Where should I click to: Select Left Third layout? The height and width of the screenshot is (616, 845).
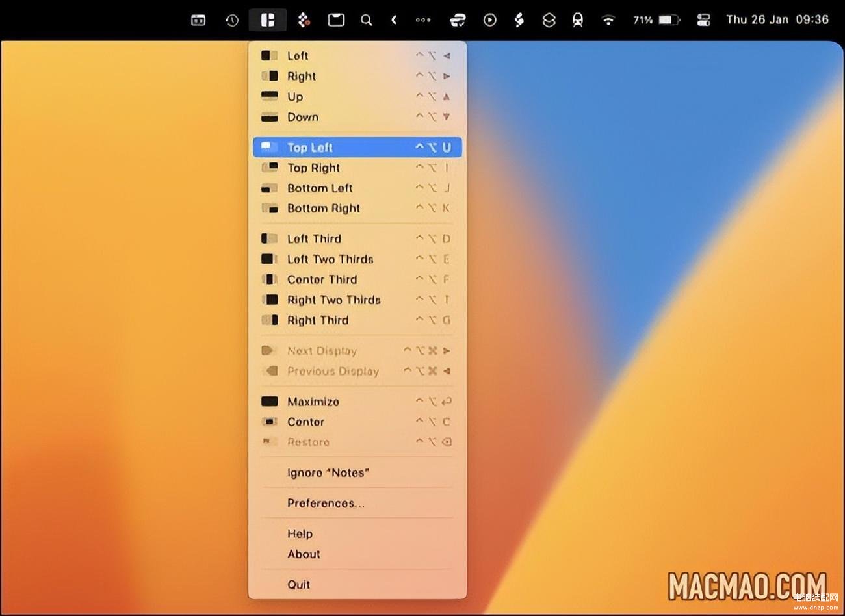(x=357, y=238)
